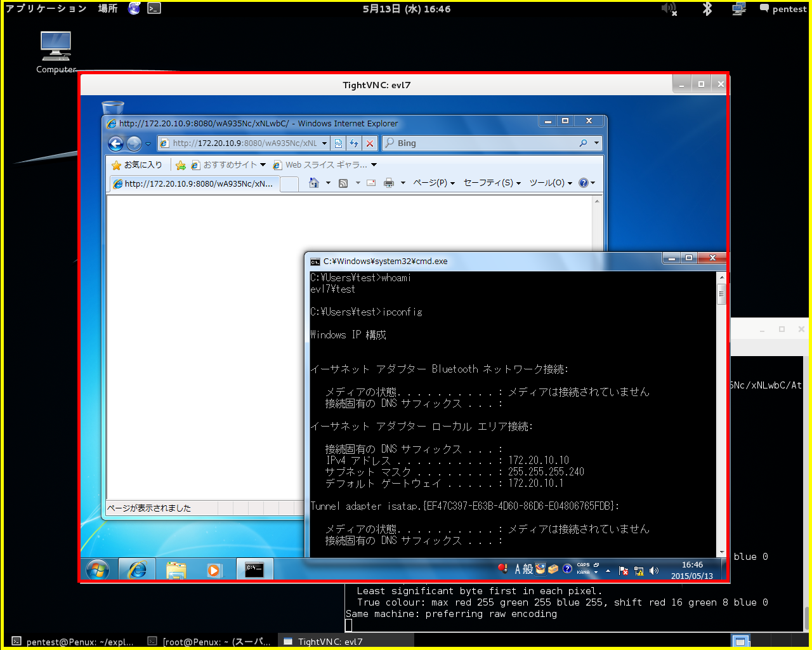Open the アプリケーション menu
812x650 pixels.
(x=46, y=9)
